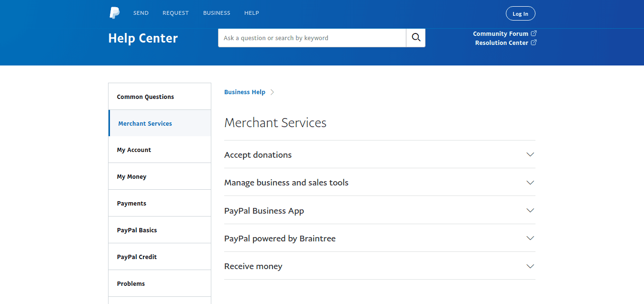
Task: Click the arrow icon after Business Help
Action: point(272,92)
